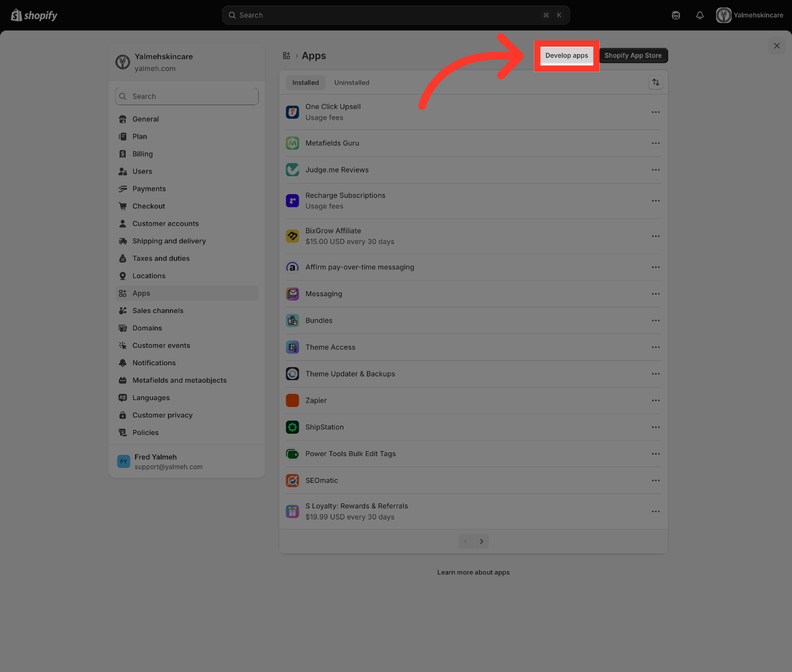Open Domains settings
Screen dimensions: 792x672
click(187, 328)
